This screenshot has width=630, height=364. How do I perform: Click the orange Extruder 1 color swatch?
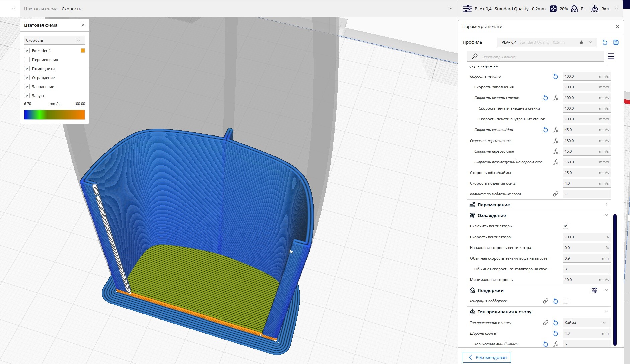click(x=83, y=51)
